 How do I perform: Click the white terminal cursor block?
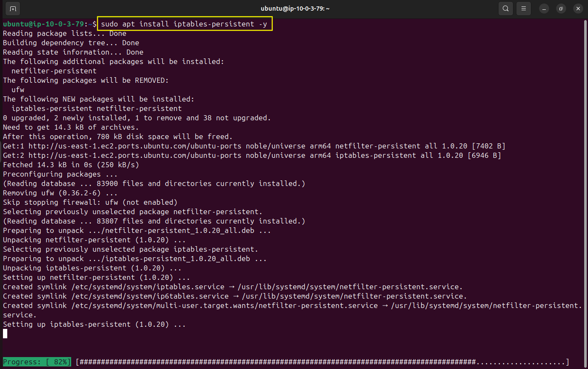[5, 334]
